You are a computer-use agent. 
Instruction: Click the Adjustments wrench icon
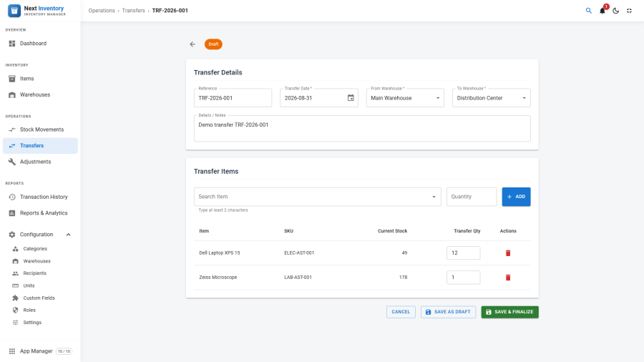coord(12,162)
